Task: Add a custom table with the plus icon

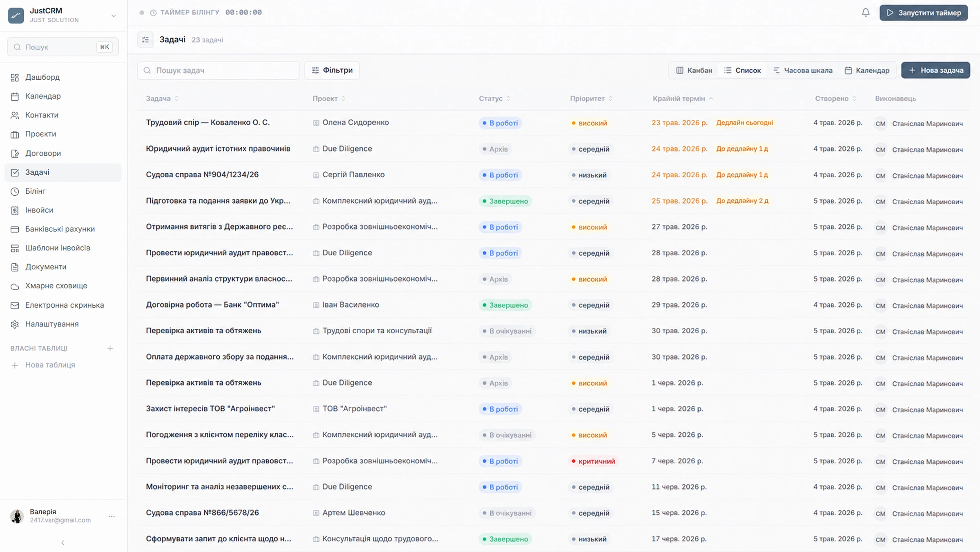Action: [x=110, y=348]
